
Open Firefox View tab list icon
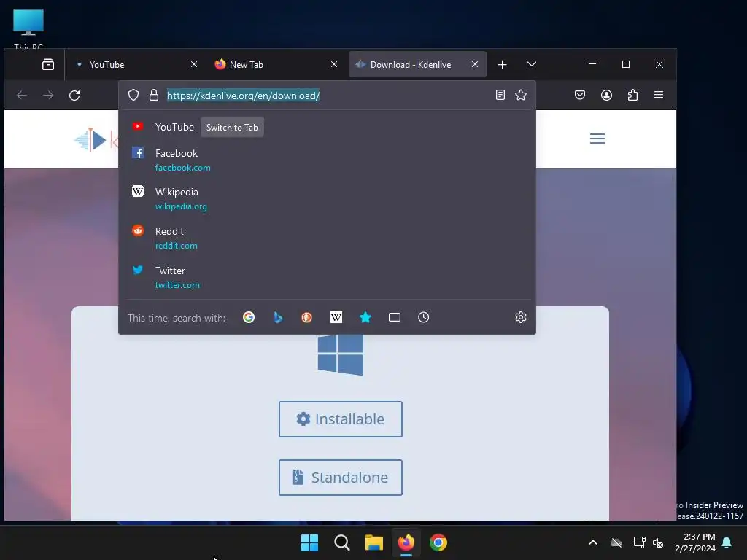pyautogui.click(x=48, y=64)
